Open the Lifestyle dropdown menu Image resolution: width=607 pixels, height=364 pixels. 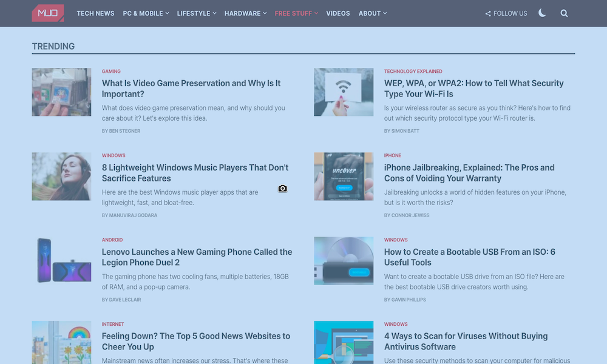click(x=196, y=13)
